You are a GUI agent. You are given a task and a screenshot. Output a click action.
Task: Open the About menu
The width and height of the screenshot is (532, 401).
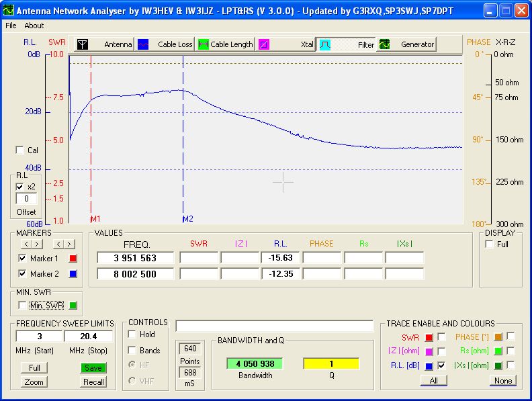34,26
